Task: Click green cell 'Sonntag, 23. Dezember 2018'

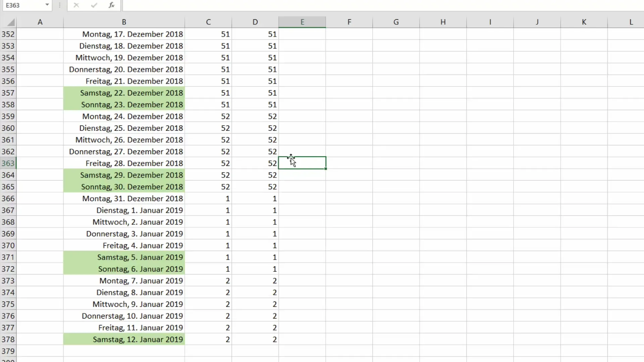Action: [124, 105]
